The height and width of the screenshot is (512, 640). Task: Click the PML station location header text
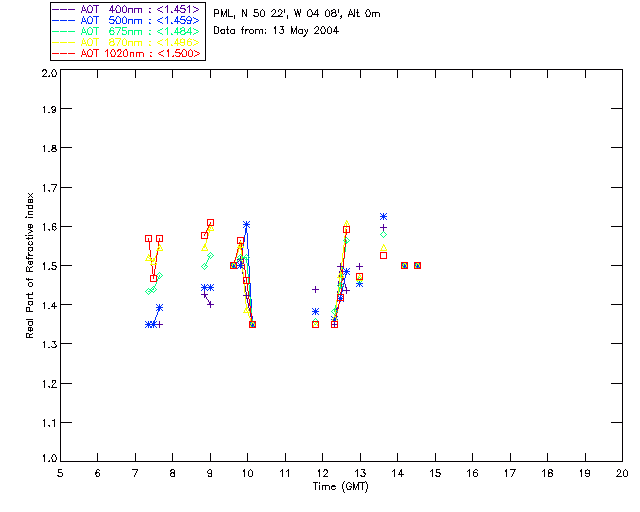click(x=297, y=13)
